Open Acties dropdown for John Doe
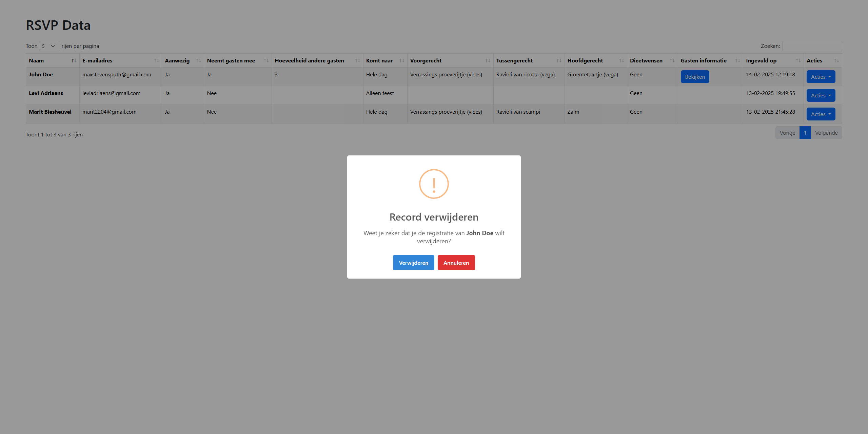Image resolution: width=868 pixels, height=434 pixels. (821, 77)
